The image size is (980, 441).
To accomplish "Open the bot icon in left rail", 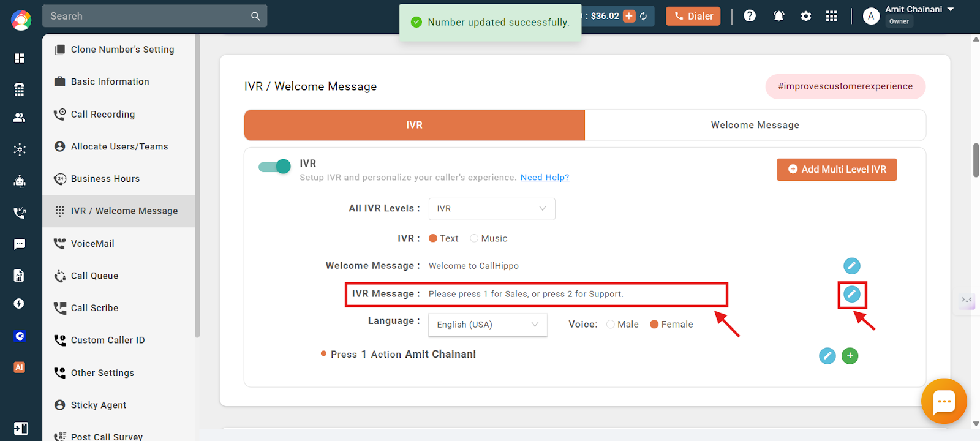I will click(x=20, y=181).
